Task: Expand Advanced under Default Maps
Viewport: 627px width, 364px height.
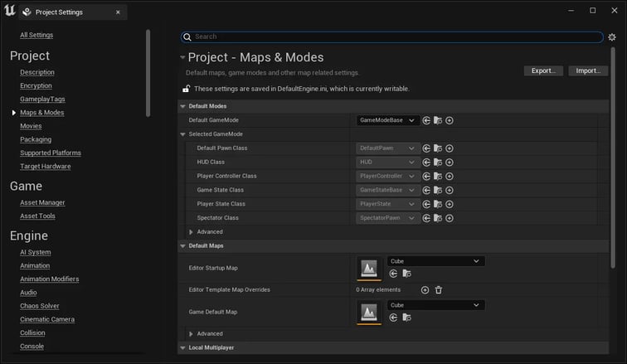Action: tap(191, 334)
